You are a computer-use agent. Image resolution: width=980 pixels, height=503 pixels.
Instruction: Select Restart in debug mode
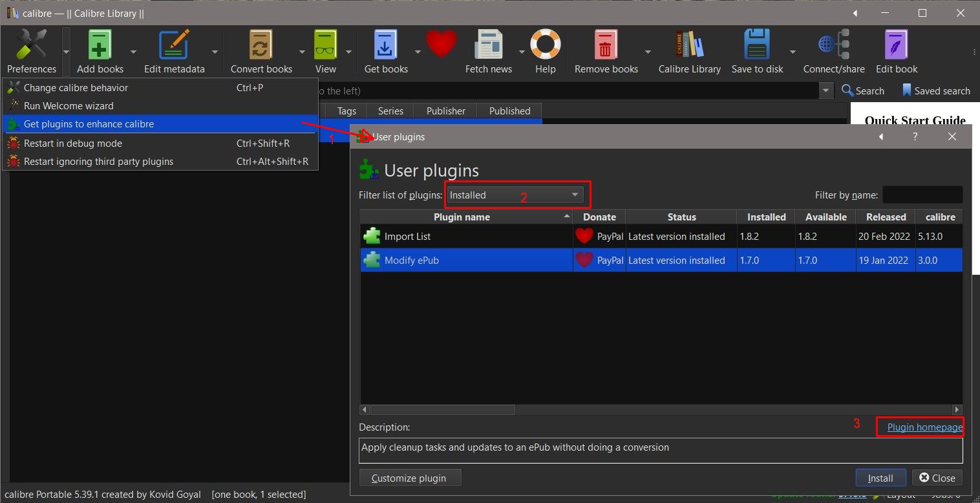click(x=160, y=143)
